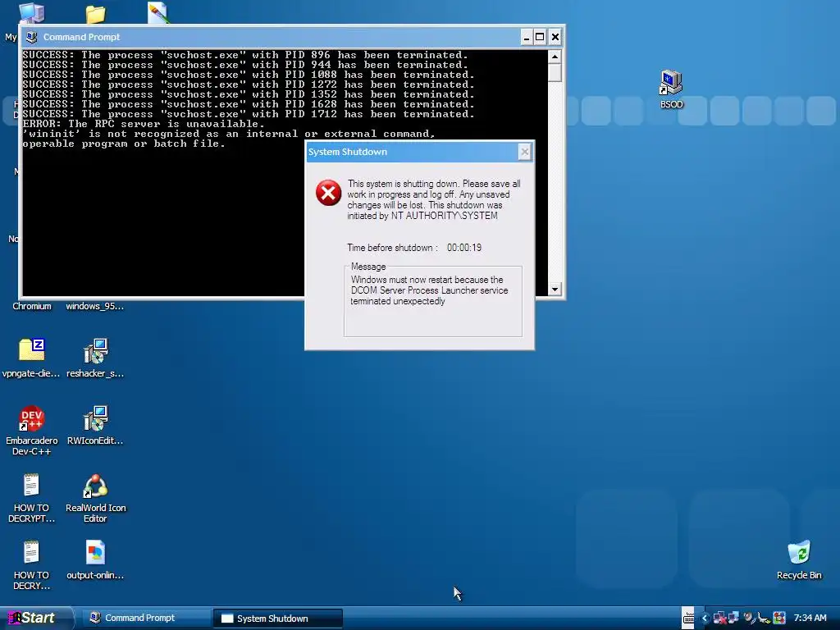Click the 'wininit' is not recognized line
This screenshot has width=840, height=630.
coord(230,134)
